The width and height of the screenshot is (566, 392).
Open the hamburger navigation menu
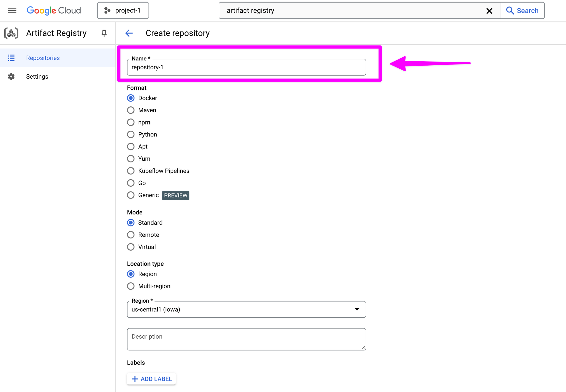[x=12, y=10]
